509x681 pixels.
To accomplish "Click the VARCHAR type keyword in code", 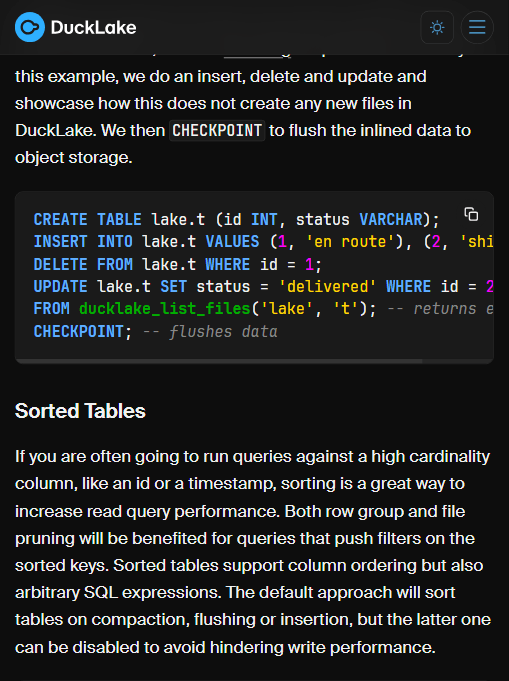I will 391,219.
